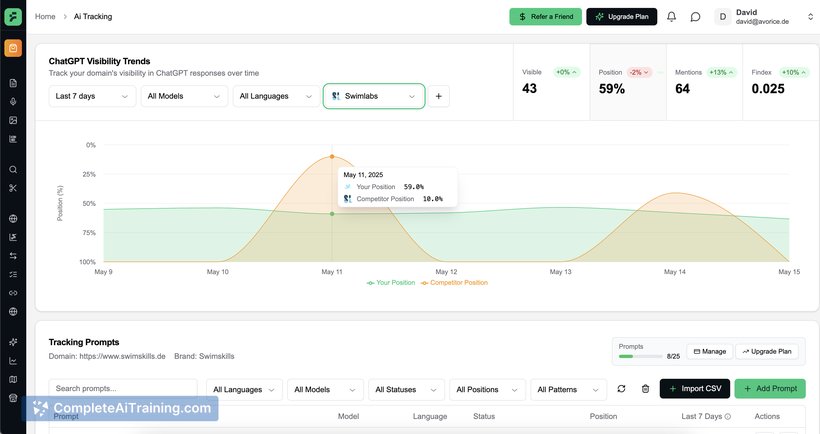
Task: Click the magnifier search icon in sidebar
Action: 13,169
